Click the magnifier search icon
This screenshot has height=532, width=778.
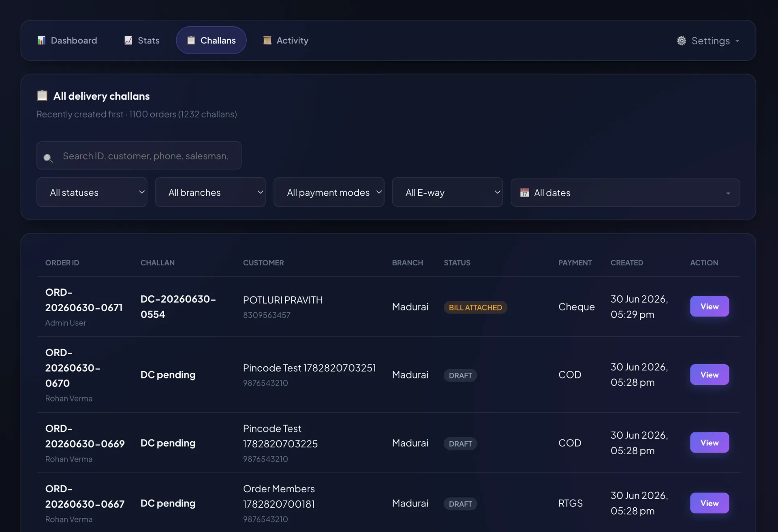48,158
